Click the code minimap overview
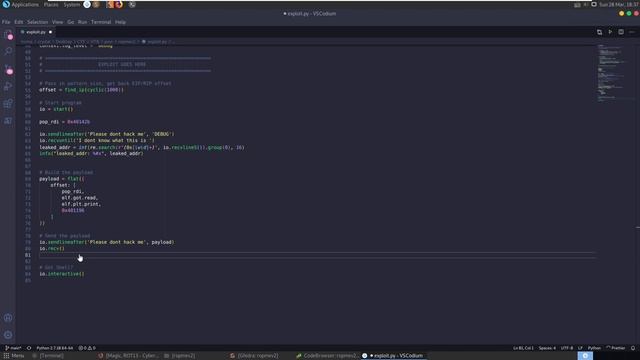The height and width of the screenshot is (360, 640). [x=611, y=73]
